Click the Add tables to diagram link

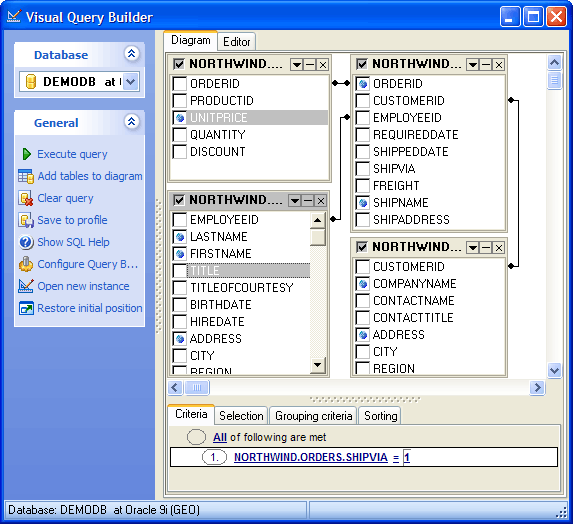[90, 176]
